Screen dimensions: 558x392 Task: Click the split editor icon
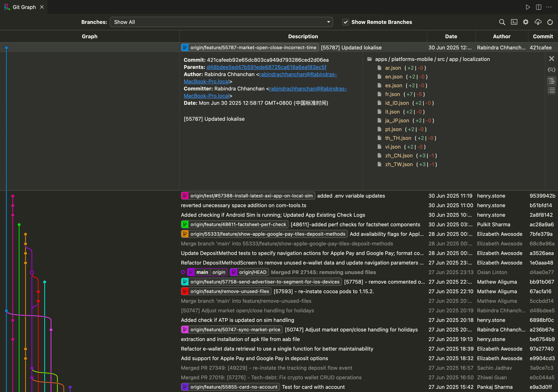(x=539, y=7)
